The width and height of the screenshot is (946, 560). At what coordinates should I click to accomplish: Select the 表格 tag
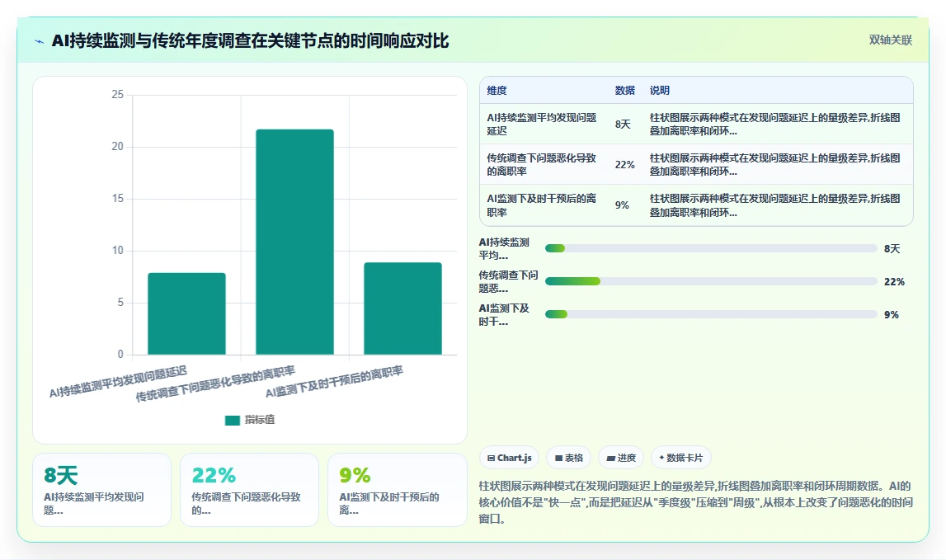click(569, 458)
